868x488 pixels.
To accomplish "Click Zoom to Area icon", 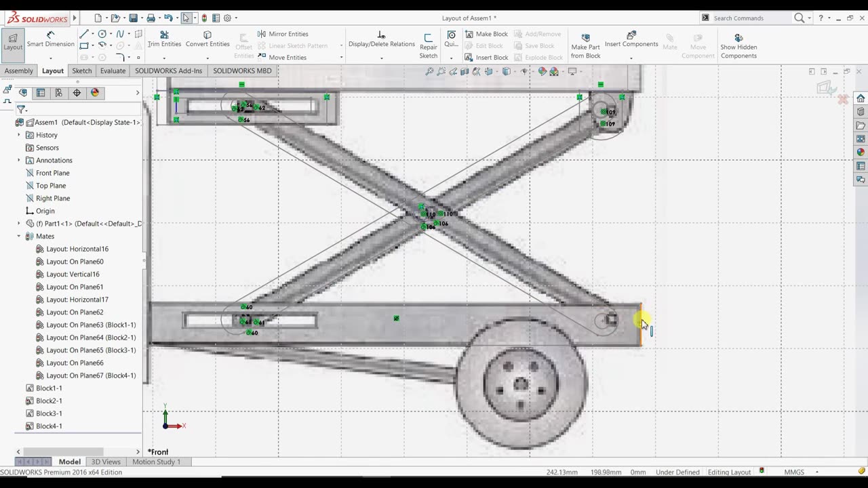I will click(x=441, y=71).
